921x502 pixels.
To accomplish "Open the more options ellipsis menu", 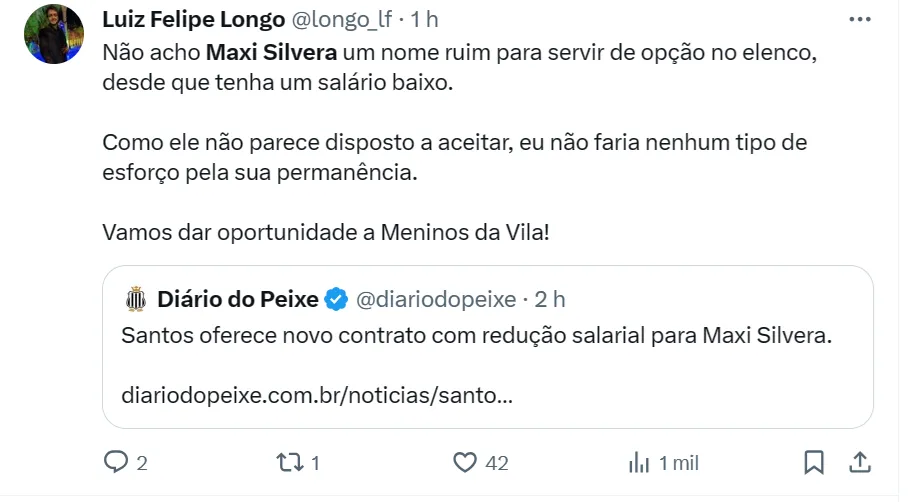I will pos(859,19).
